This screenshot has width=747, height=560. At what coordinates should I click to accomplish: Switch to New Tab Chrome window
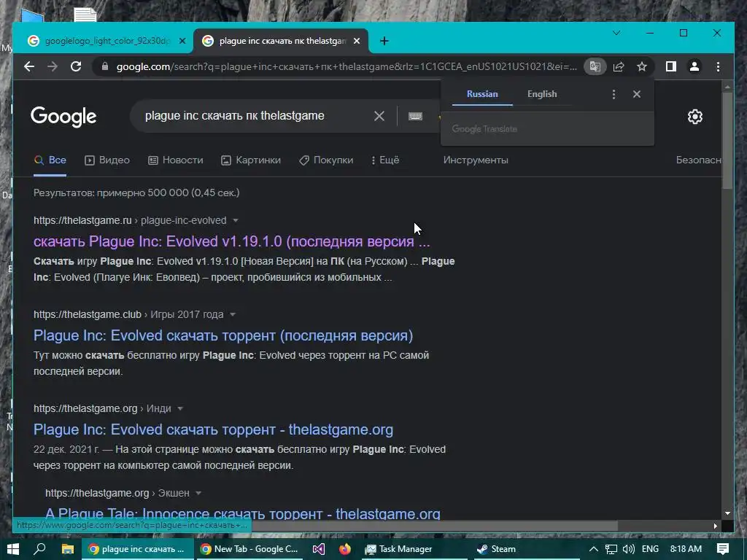point(249,549)
